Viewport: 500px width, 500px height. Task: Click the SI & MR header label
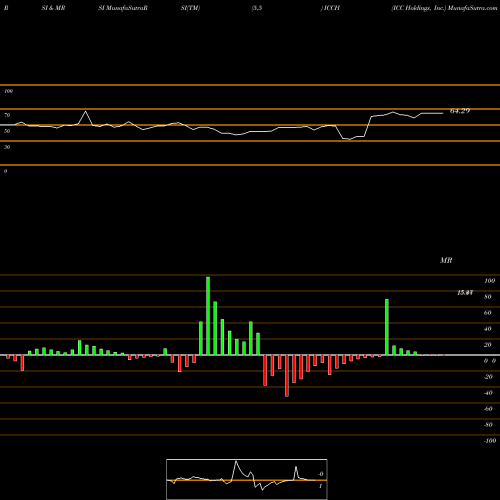pyautogui.click(x=53, y=8)
